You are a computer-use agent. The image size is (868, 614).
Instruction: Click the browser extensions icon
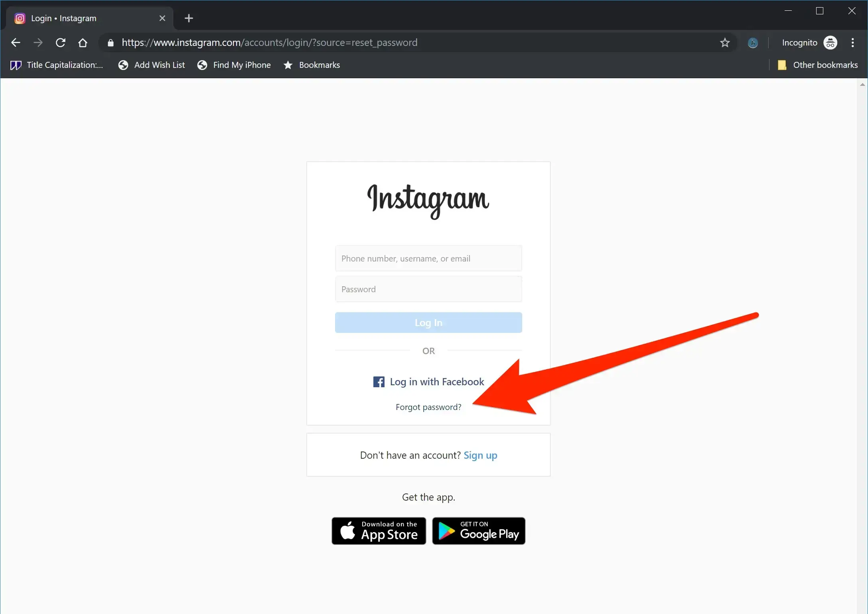pyautogui.click(x=753, y=43)
